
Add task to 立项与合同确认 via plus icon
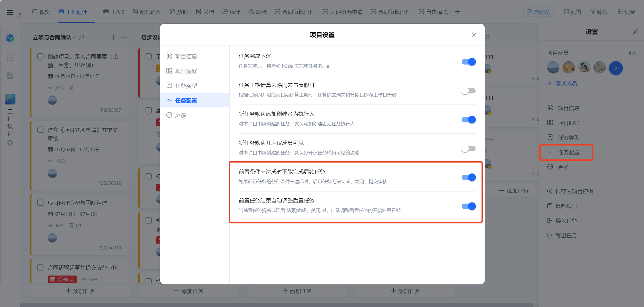(x=113, y=37)
